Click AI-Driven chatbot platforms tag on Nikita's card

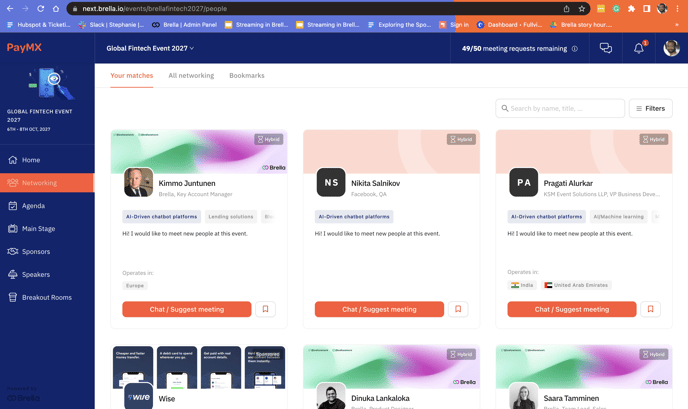[x=354, y=216]
